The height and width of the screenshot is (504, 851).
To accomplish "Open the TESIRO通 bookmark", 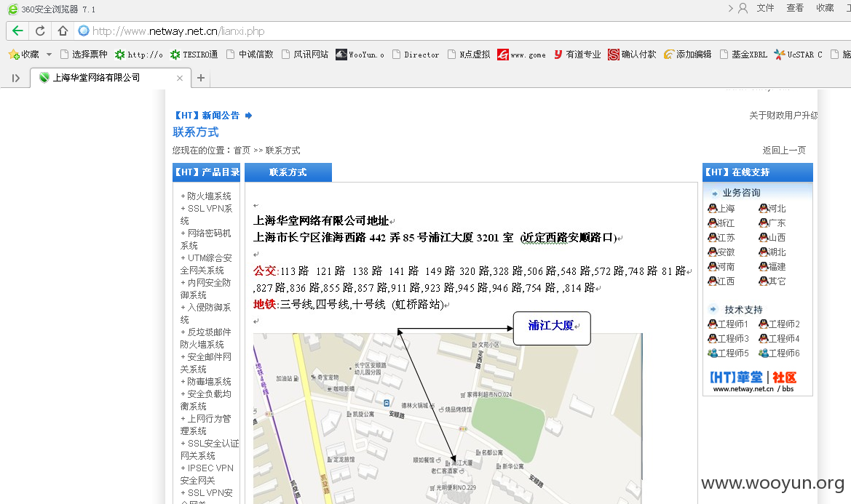I will (x=194, y=55).
